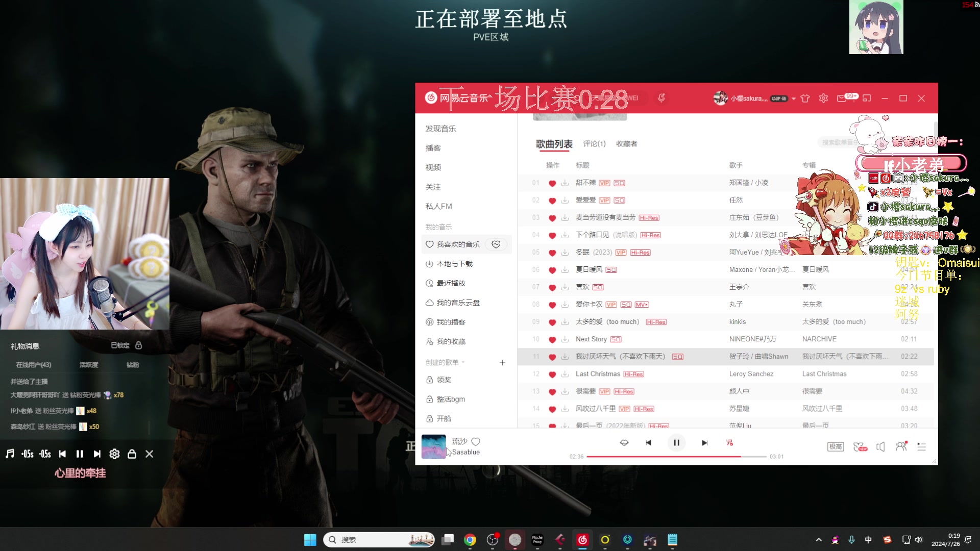The image size is (980, 551).
Task: Click the voice recognition microphone icon
Action: point(661,98)
